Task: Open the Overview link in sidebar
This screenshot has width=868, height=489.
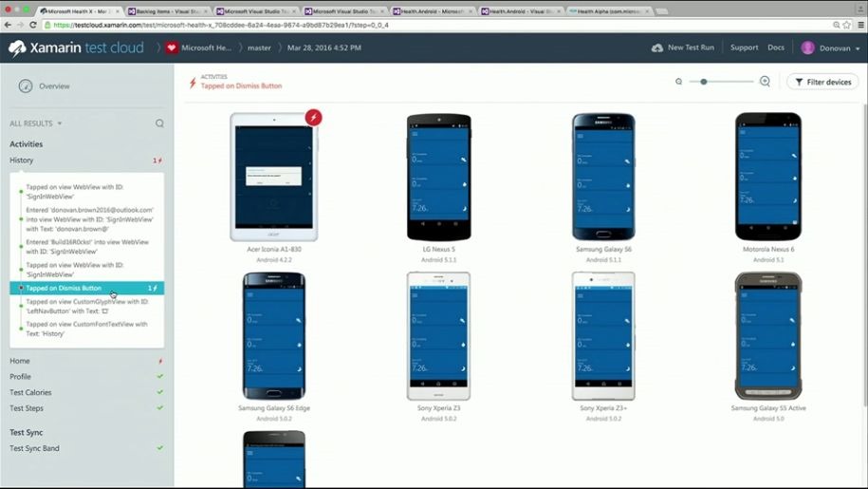Action: (x=54, y=86)
